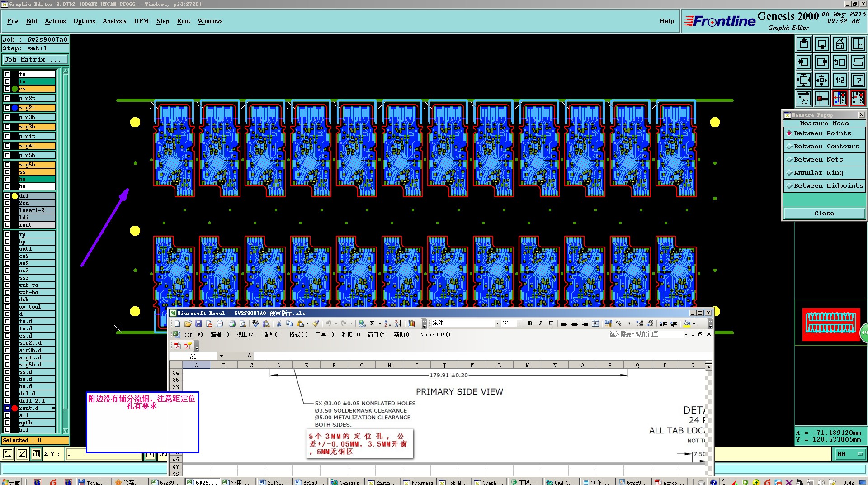Click the red-blue net selection icon
The image size is (868, 485).
(840, 98)
